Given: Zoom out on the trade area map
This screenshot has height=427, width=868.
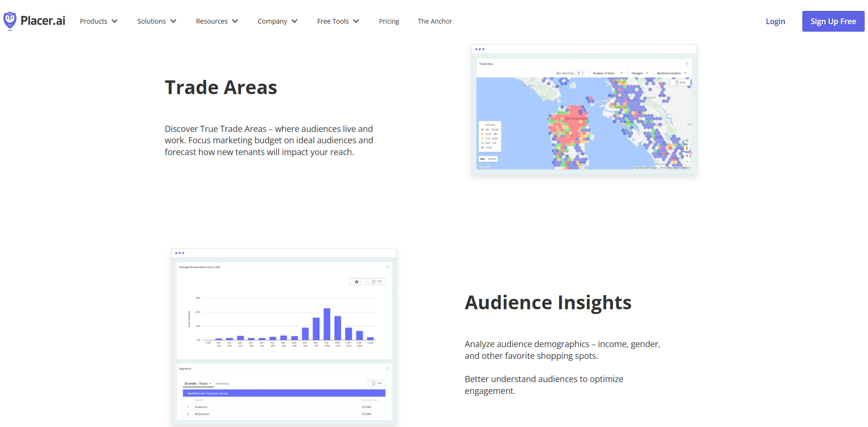Looking at the screenshot, I should [x=687, y=162].
